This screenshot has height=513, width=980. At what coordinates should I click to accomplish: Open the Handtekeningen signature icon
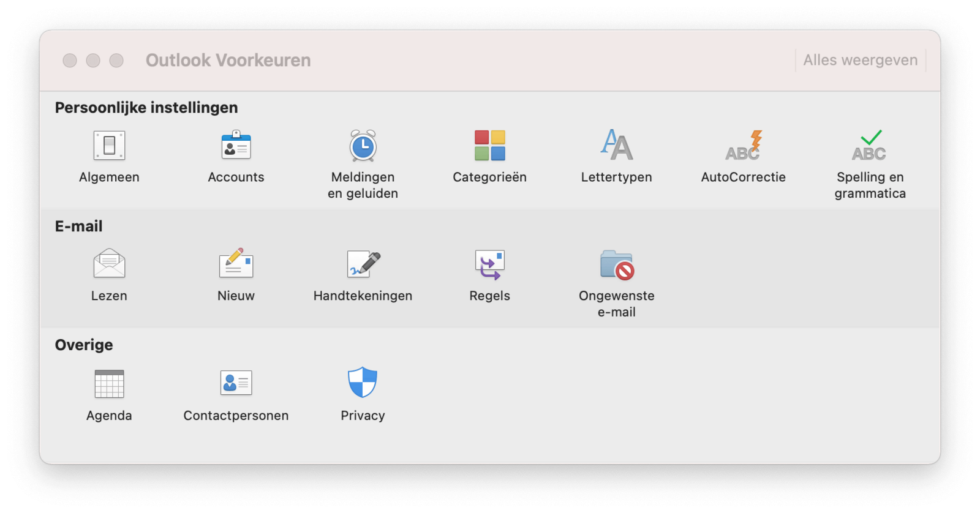click(x=363, y=264)
